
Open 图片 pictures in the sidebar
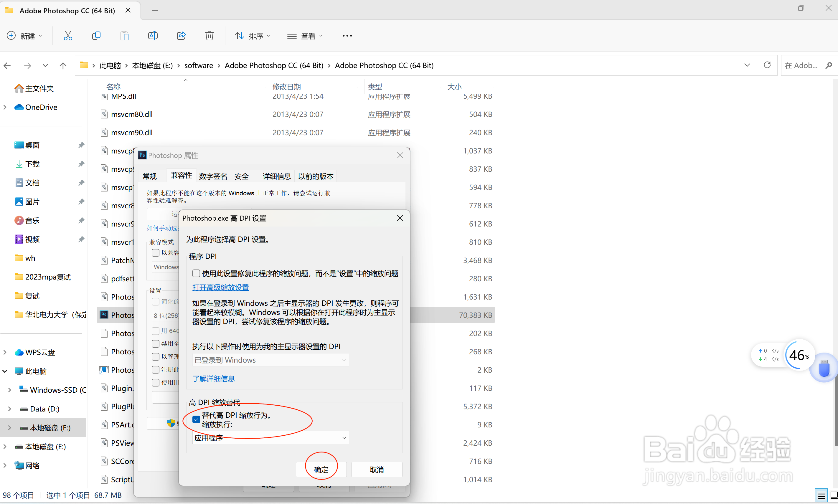[x=27, y=202]
